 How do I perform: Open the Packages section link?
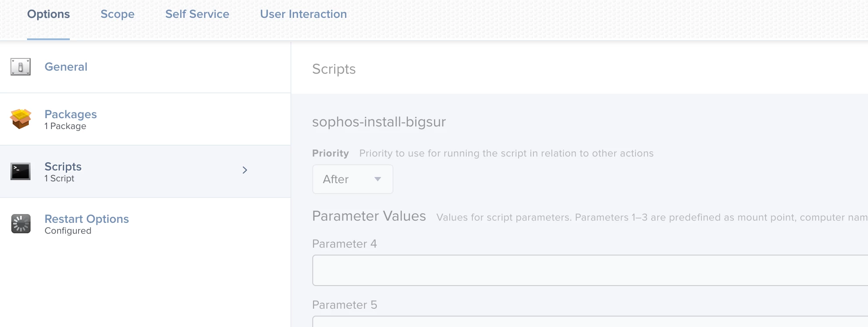[x=71, y=114]
